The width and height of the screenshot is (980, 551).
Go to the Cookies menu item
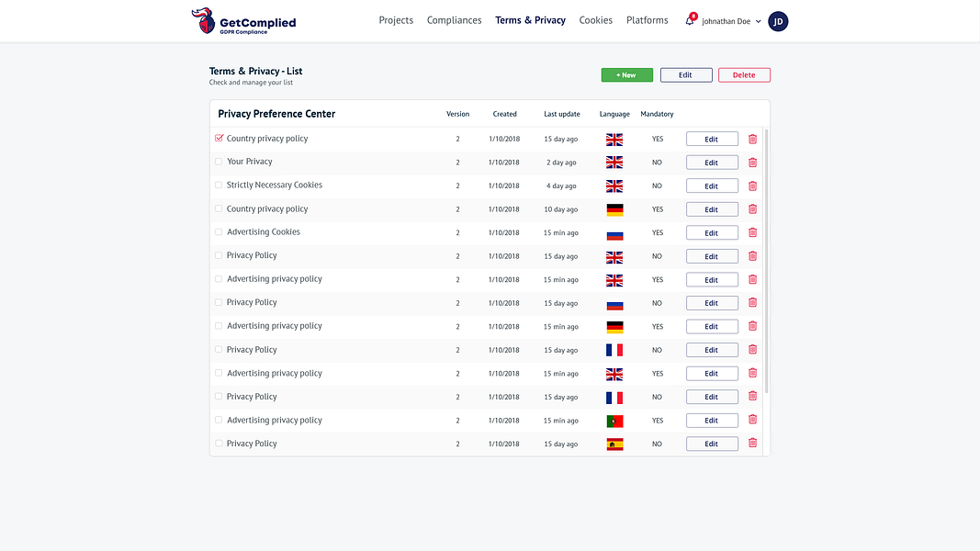pyautogui.click(x=596, y=20)
